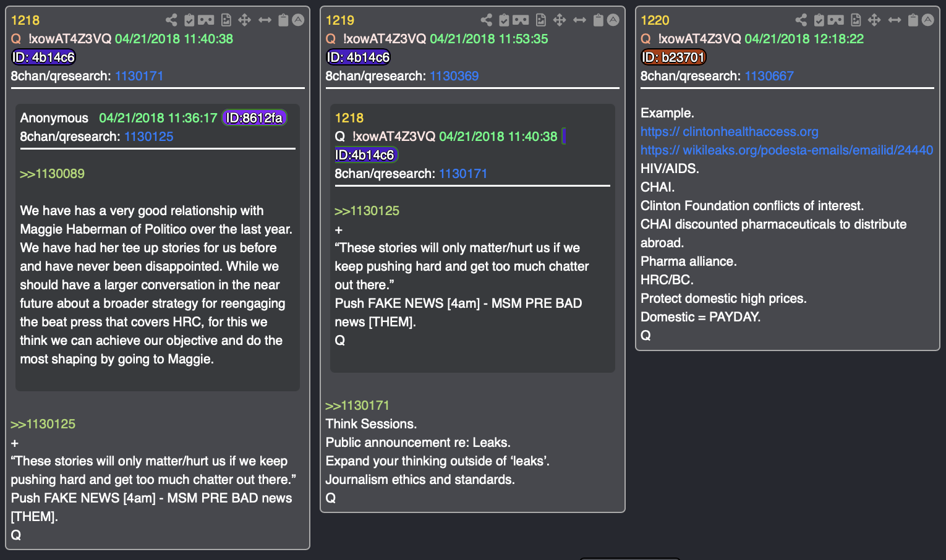
Task: Click the image file icon on post 1220
Action: [x=856, y=20]
